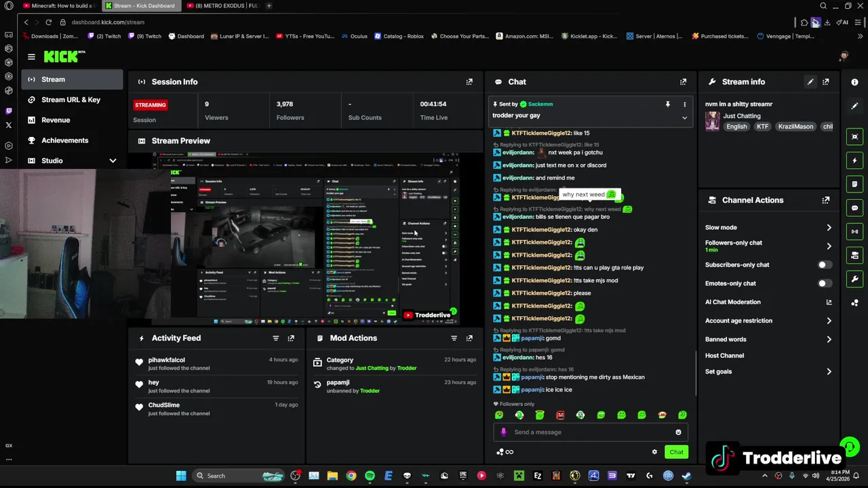The image size is (868, 488).
Task: Send message with green Chat button
Action: 676,452
